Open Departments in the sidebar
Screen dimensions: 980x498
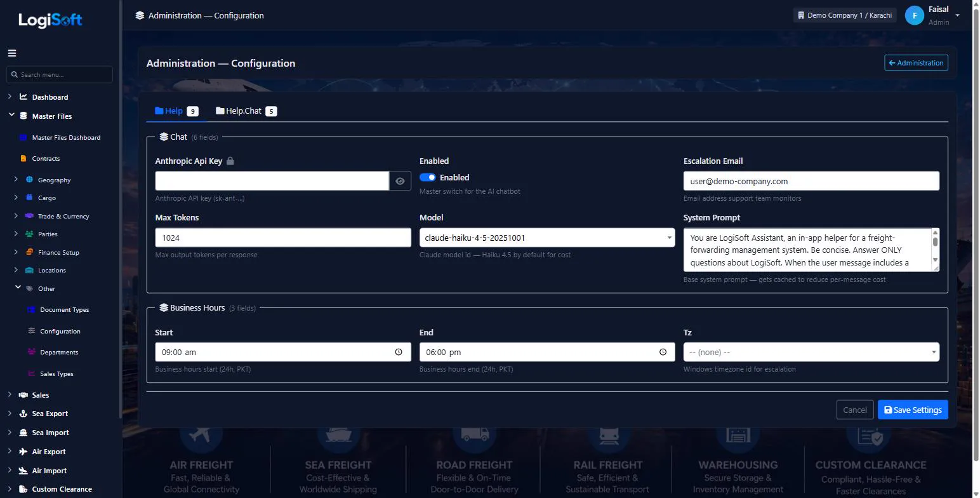59,352
